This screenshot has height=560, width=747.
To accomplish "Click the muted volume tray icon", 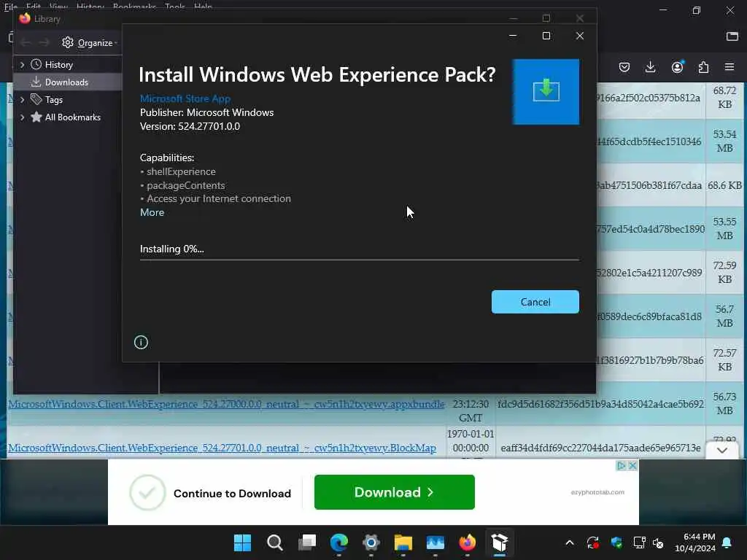I will coord(659,542).
